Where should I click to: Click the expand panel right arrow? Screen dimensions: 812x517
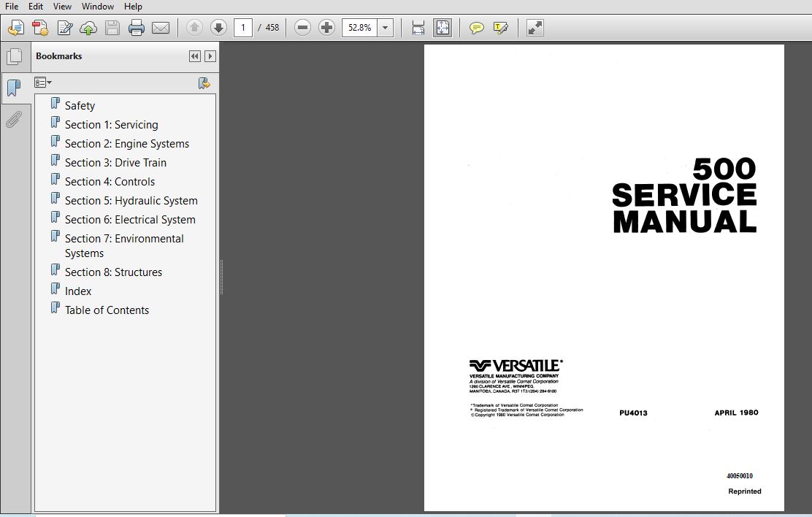tap(210, 56)
